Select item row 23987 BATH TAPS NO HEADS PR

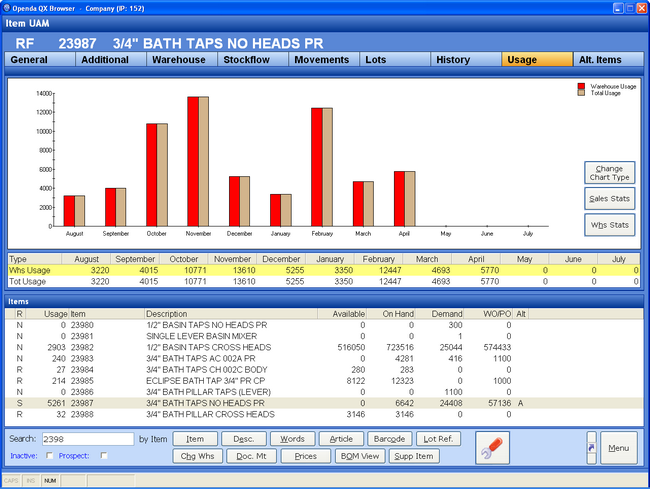click(x=324, y=403)
